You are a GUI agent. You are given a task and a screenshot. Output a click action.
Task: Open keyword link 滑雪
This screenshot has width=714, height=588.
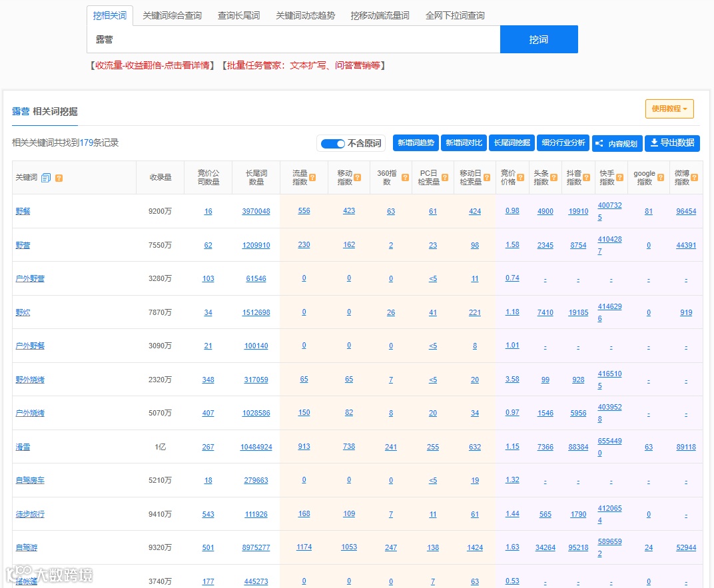point(23,447)
